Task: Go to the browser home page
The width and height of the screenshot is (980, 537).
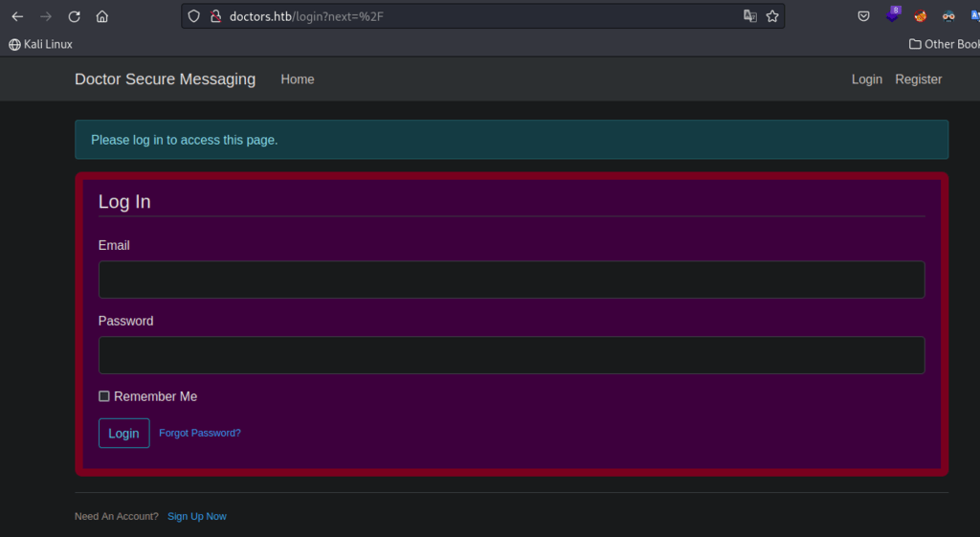Action: (x=102, y=16)
